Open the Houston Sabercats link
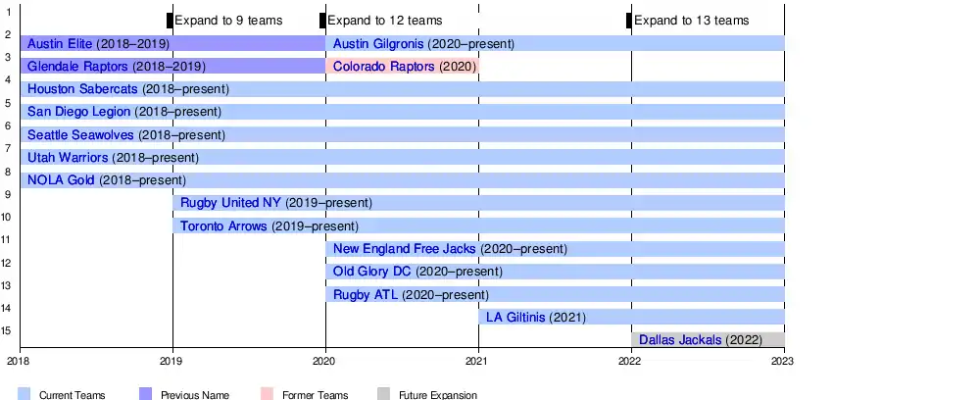Screen dimensions: 980x400 (82, 89)
